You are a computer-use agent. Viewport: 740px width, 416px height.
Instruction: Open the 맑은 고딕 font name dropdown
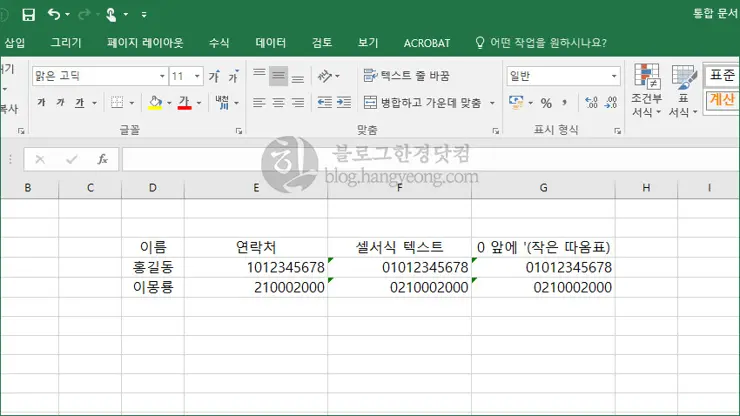tap(162, 76)
